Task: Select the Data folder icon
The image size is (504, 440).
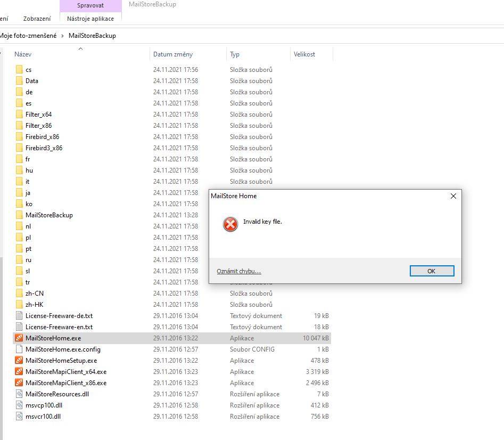Action: click(19, 81)
